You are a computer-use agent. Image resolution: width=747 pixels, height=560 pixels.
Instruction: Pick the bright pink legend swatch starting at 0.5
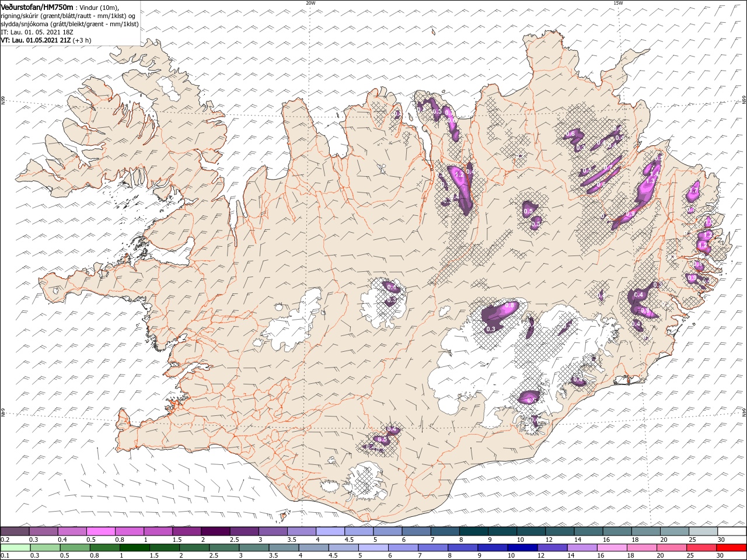click(100, 531)
